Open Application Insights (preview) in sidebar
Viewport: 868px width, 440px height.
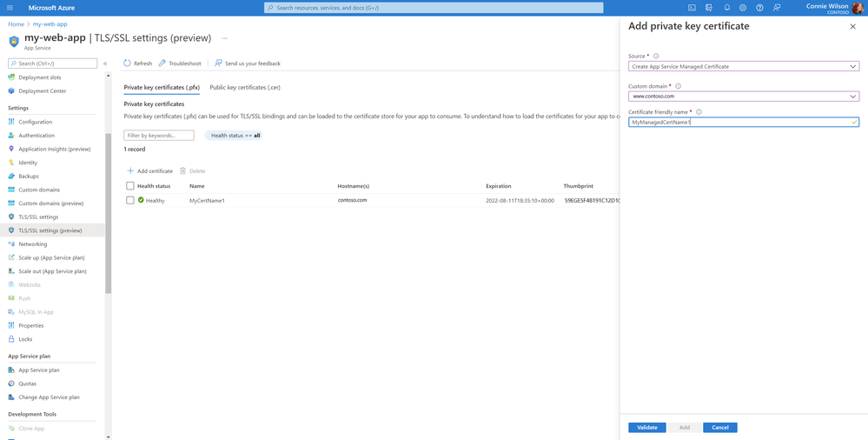coord(53,149)
